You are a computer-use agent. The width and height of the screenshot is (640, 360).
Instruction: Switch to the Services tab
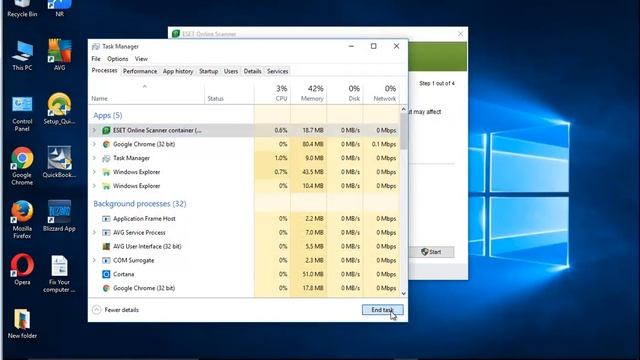[278, 71]
